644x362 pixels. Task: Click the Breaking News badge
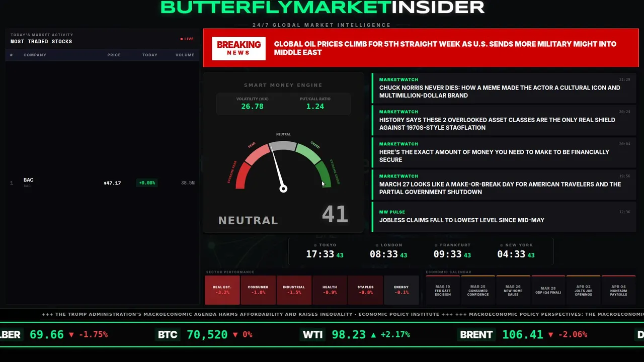pos(238,48)
